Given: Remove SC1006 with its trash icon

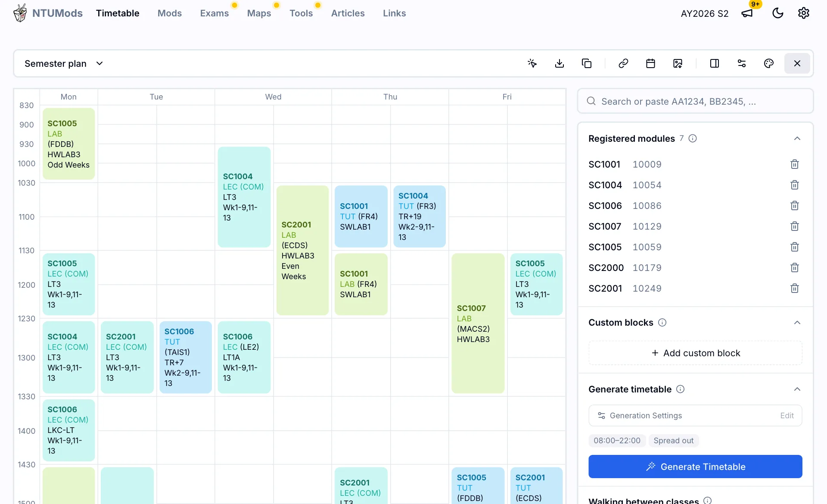Looking at the screenshot, I should [x=795, y=205].
